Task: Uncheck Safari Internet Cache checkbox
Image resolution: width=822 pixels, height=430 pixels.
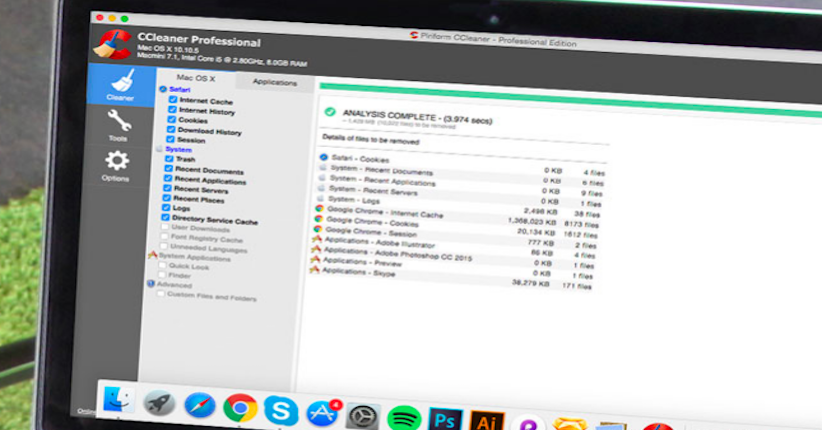Action: tap(173, 101)
